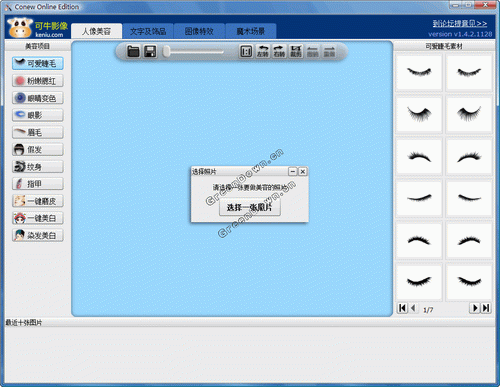Switch to 图像特效 image effects tab
500x387 pixels.
[x=199, y=31]
